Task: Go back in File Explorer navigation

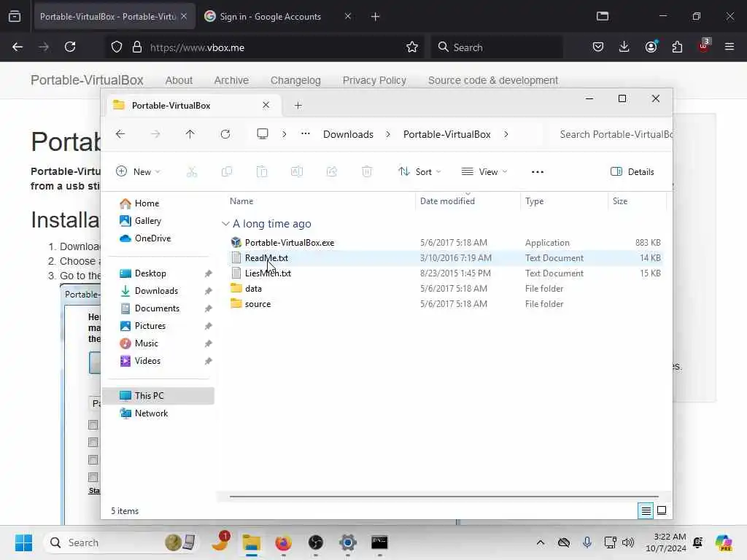Action: point(120,134)
